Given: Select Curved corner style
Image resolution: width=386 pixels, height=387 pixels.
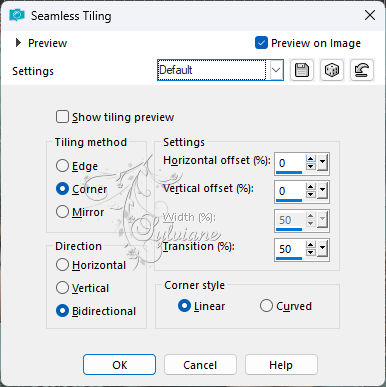Looking at the screenshot, I should (x=266, y=306).
